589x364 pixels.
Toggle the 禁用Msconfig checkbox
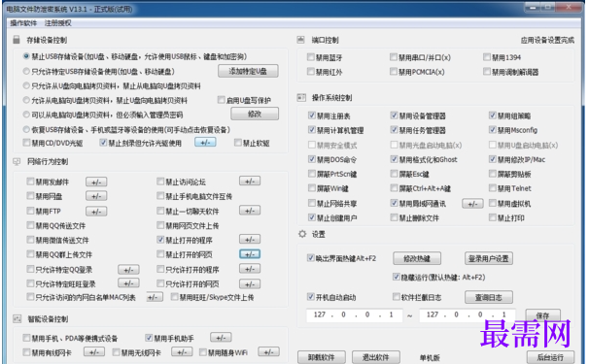pos(493,130)
